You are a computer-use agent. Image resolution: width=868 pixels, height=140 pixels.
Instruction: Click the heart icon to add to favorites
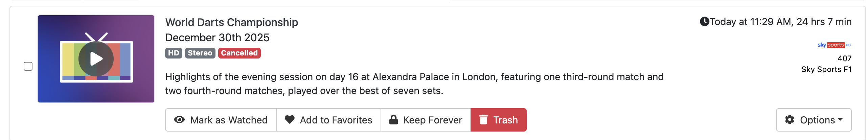(x=290, y=119)
